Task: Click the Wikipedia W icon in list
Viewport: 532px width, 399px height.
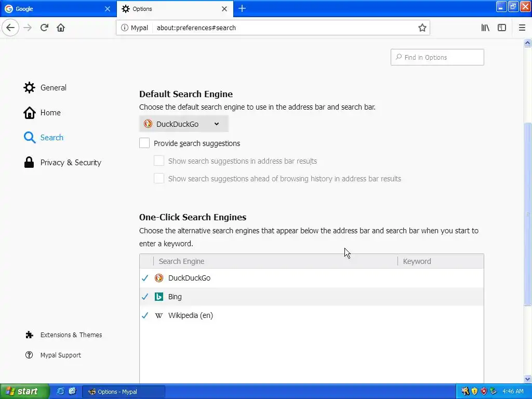Action: pyautogui.click(x=159, y=315)
